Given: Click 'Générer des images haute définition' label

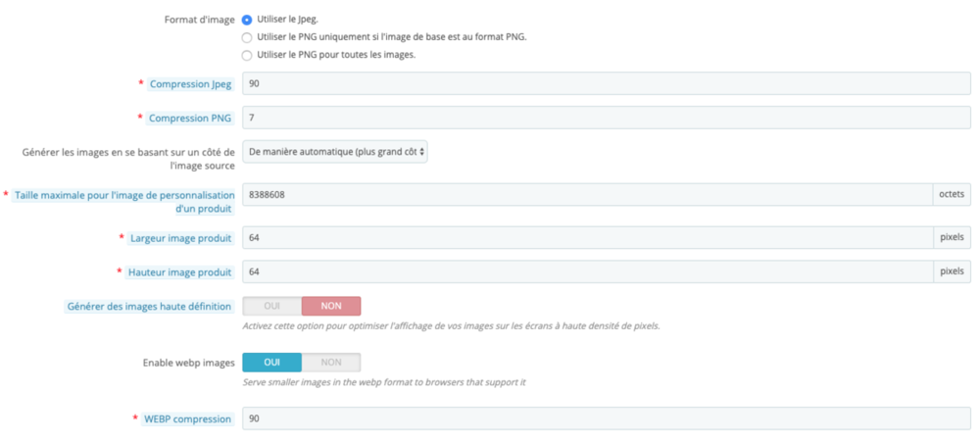Looking at the screenshot, I should [x=149, y=307].
